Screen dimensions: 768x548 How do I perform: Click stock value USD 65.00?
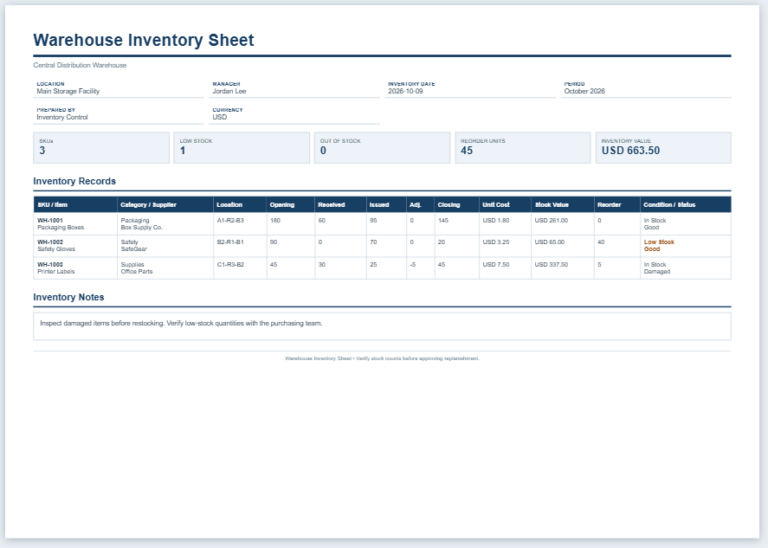pyautogui.click(x=550, y=242)
